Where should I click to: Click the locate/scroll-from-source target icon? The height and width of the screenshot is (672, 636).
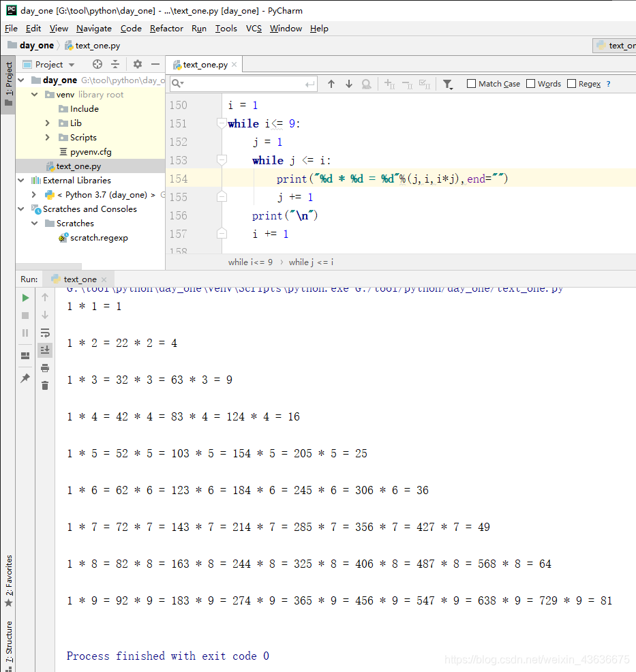[x=97, y=64]
